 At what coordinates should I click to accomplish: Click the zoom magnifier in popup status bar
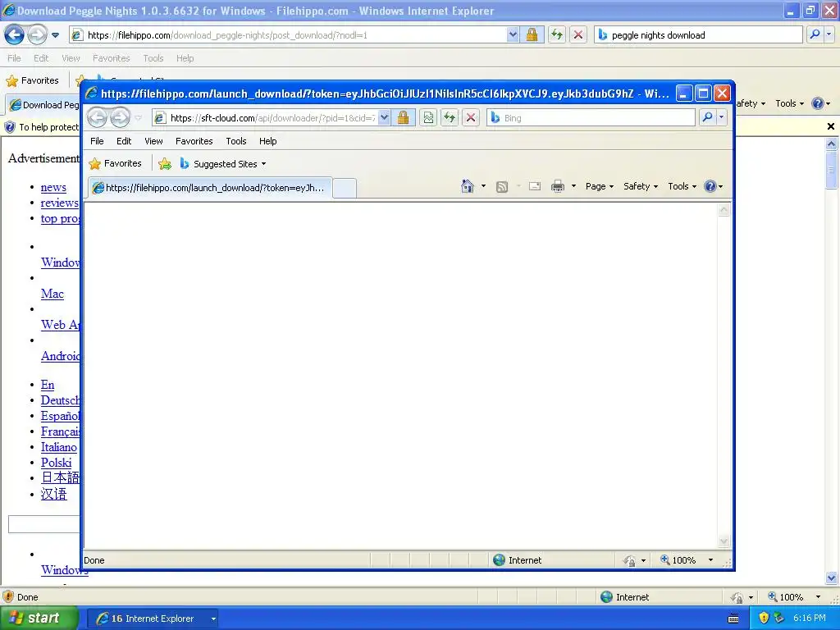point(664,559)
